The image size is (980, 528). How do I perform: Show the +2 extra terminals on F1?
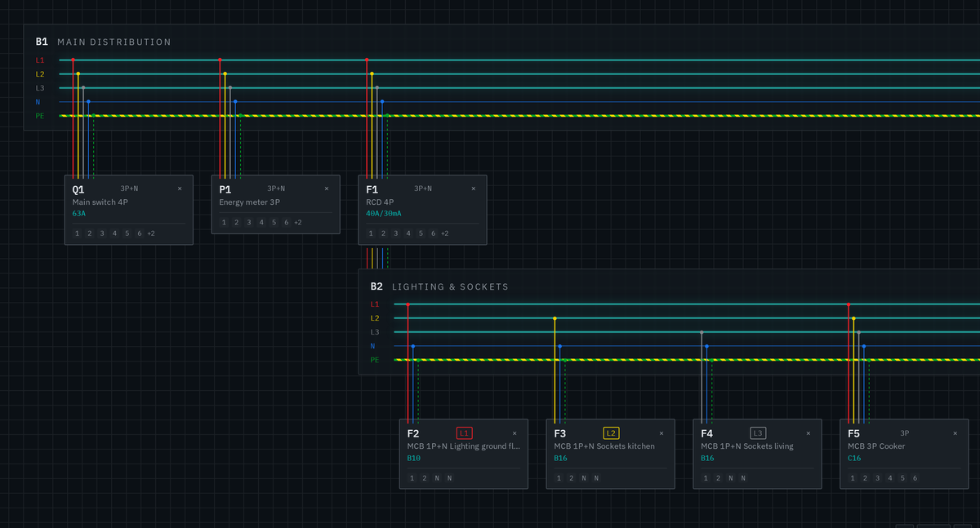[445, 233]
